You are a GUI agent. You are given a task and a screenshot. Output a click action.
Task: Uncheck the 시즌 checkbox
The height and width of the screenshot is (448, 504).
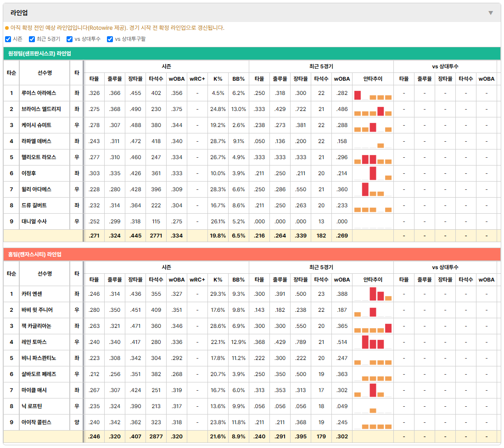pyautogui.click(x=8, y=39)
